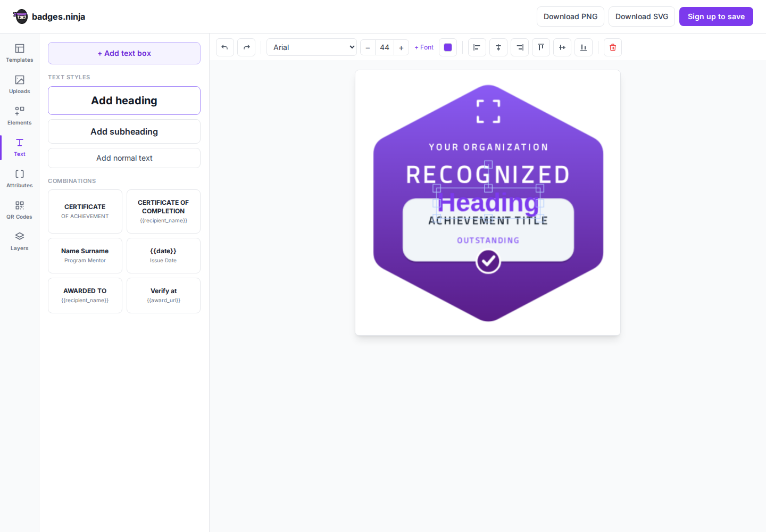The image size is (766, 532).
Task: Decrease font size with minus
Action: (x=368, y=47)
